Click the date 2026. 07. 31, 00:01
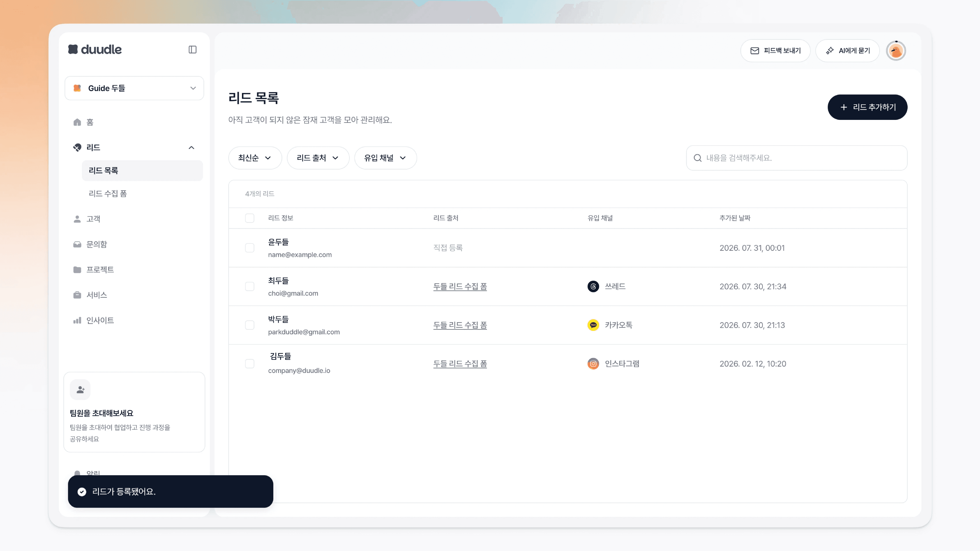 pos(752,248)
